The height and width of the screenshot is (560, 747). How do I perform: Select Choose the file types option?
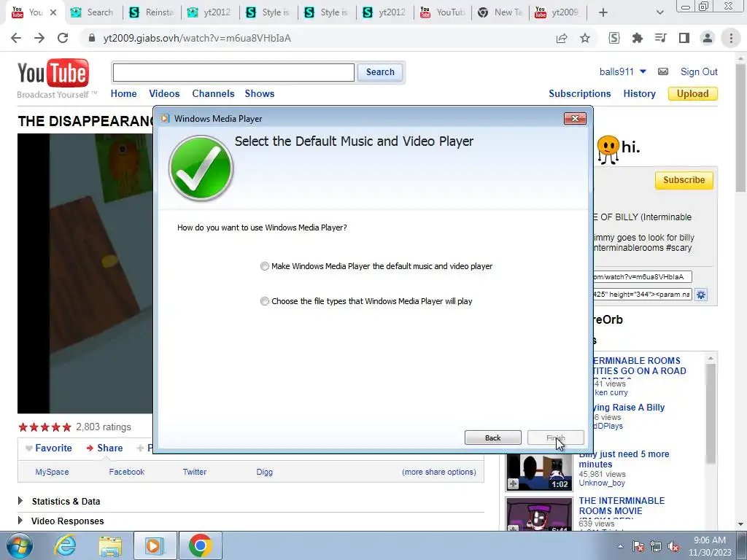pyautogui.click(x=264, y=301)
